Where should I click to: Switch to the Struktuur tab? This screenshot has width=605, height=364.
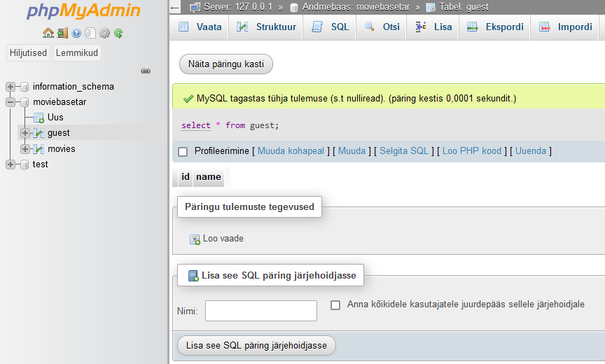(x=266, y=27)
